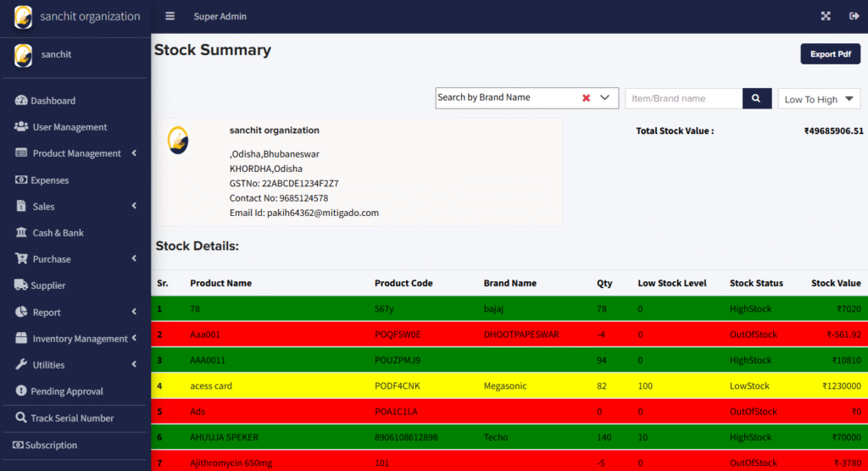Click the fullscreen expand icon

tap(826, 16)
